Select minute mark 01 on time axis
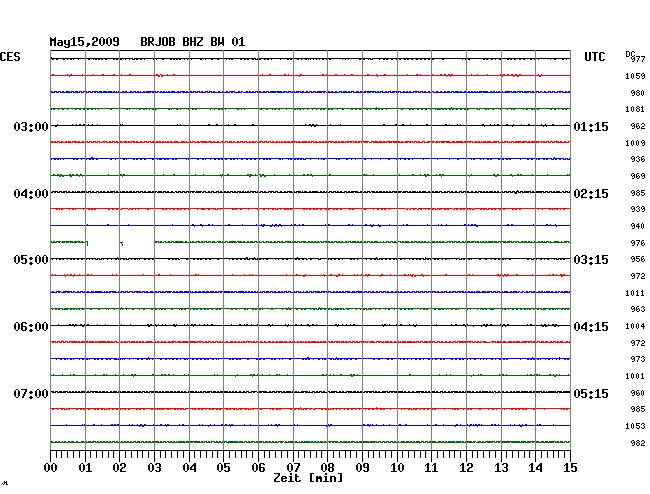 [85, 467]
